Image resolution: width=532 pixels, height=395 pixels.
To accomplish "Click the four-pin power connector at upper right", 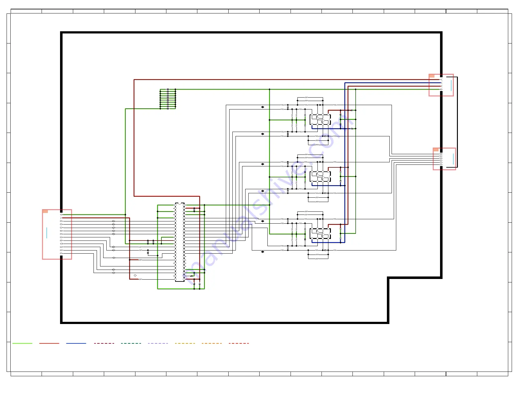I will point(441,85).
